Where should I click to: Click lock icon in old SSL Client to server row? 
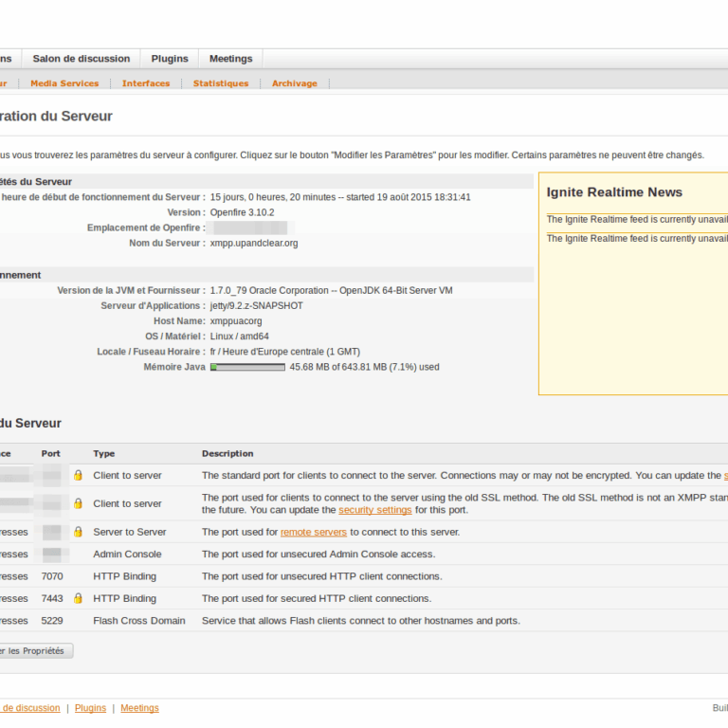(x=78, y=503)
